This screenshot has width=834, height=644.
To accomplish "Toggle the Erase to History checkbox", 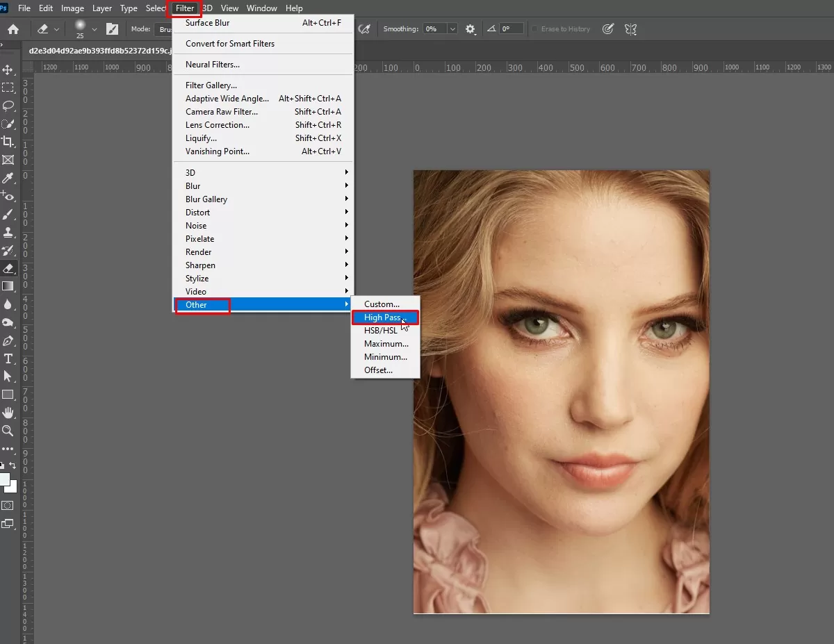I will [534, 29].
